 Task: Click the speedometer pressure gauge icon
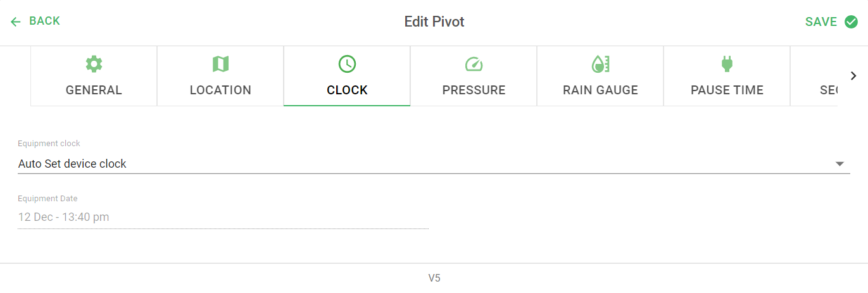pyautogui.click(x=474, y=64)
